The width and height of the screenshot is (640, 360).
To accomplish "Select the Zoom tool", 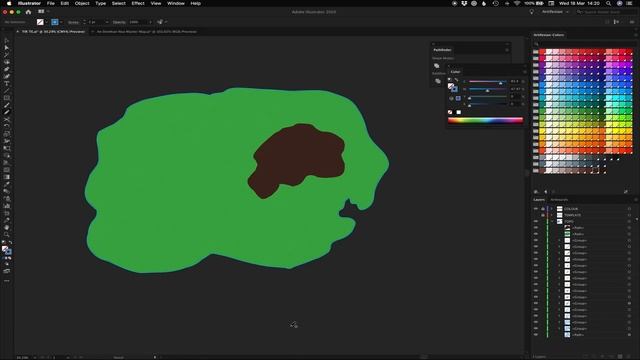I will (7, 235).
